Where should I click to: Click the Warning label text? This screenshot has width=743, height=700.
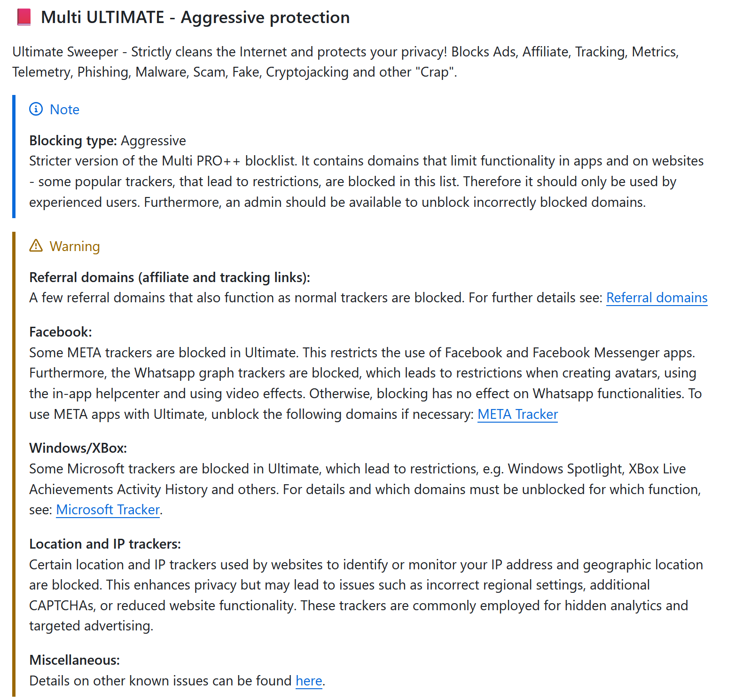[x=75, y=246]
